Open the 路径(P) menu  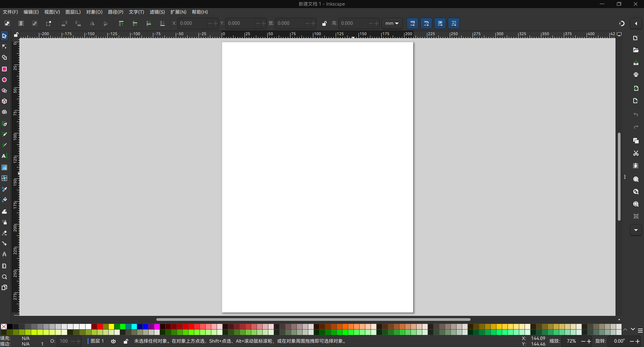pos(116,12)
